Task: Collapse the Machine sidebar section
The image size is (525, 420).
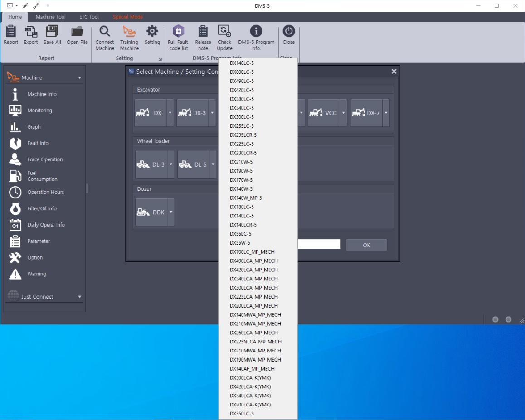Action: (x=80, y=78)
